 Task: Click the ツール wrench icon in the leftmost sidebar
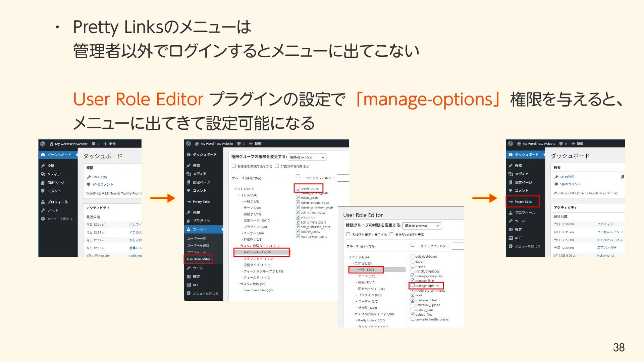[43, 210]
